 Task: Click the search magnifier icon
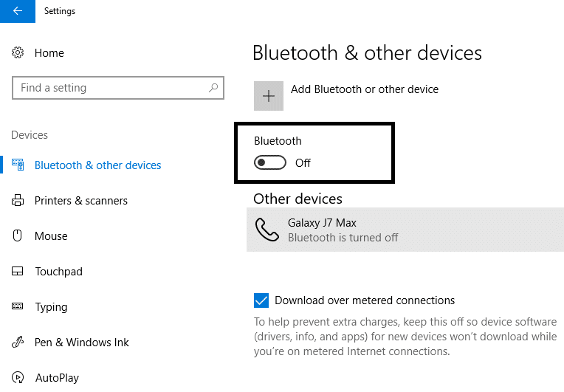pyautogui.click(x=213, y=88)
